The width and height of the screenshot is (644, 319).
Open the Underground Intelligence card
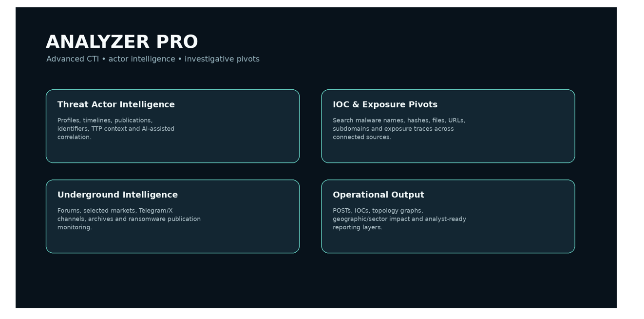(172, 217)
